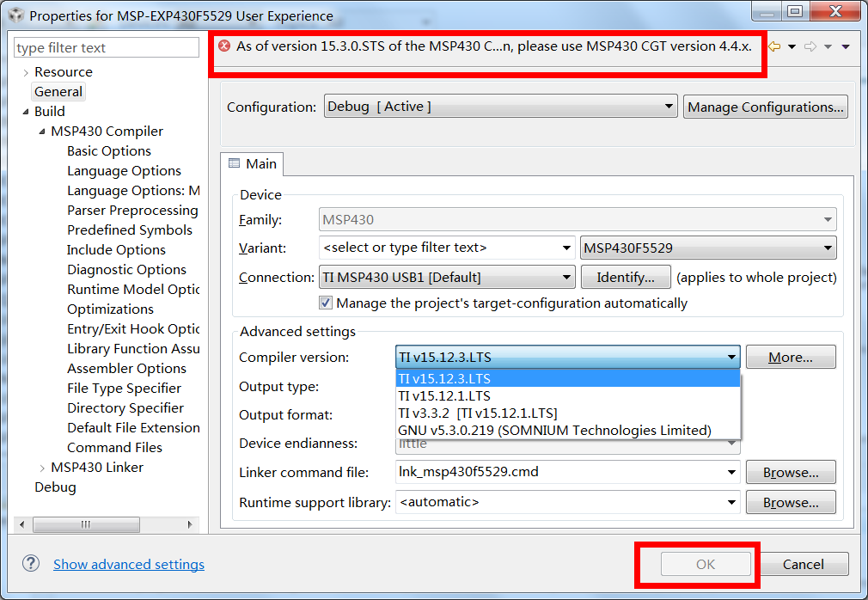This screenshot has width=868, height=600.
Task: Click Manage Configurations button
Action: (x=766, y=107)
